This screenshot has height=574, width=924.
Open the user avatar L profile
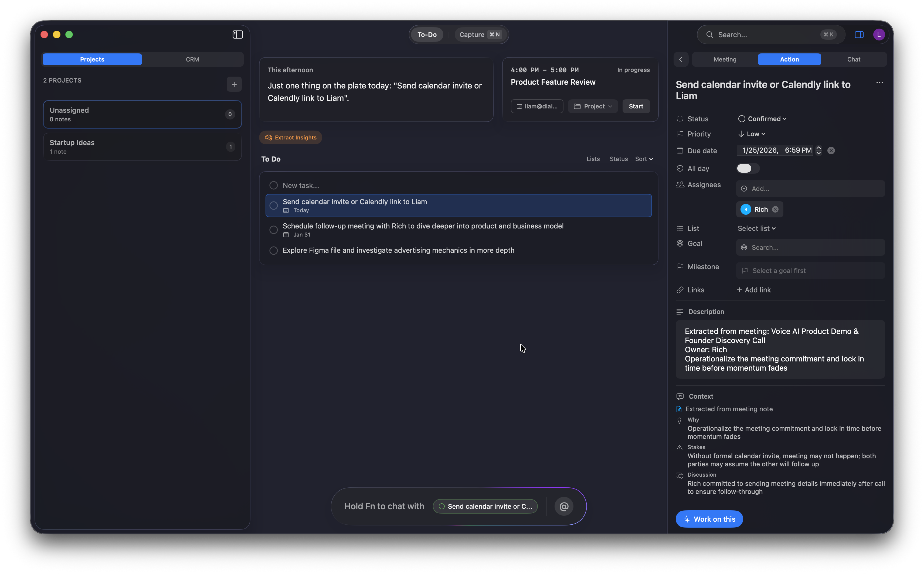click(x=879, y=35)
